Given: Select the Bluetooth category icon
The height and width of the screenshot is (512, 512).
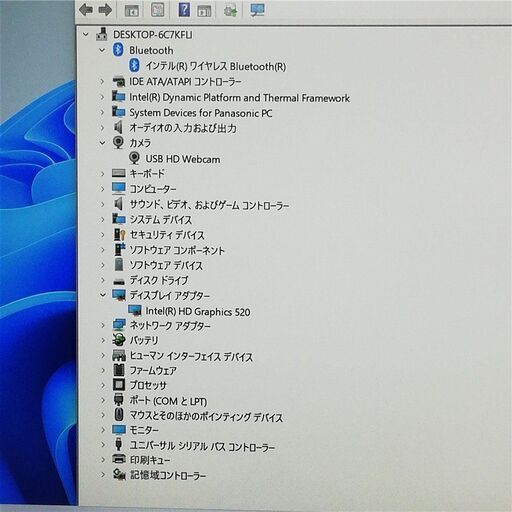Looking at the screenshot, I should [x=118, y=50].
